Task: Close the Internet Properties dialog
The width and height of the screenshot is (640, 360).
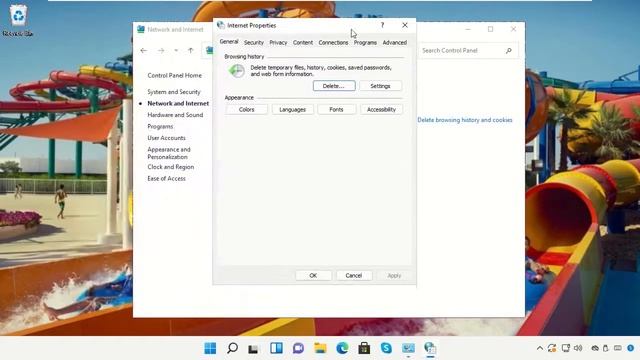Action: (404, 25)
